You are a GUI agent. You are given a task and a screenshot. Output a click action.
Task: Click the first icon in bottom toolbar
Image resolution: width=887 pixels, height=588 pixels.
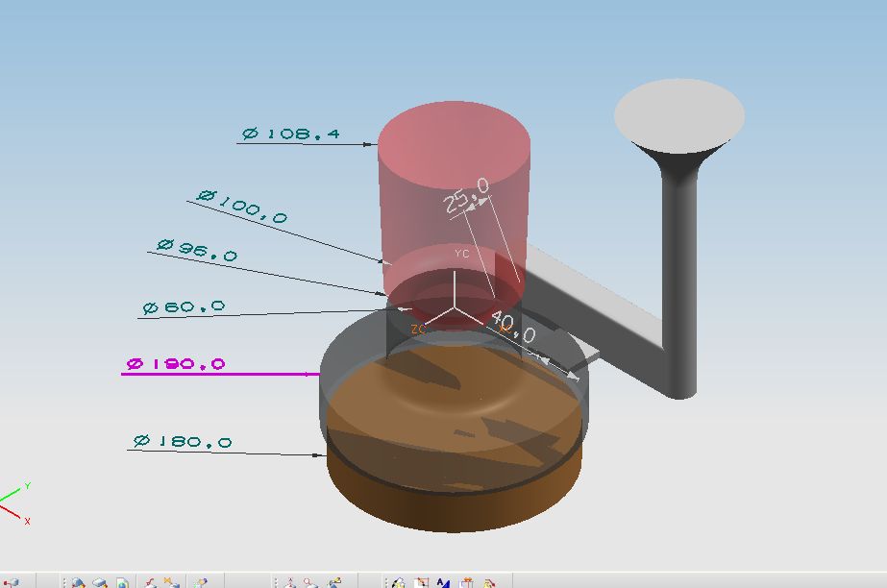[11, 582]
